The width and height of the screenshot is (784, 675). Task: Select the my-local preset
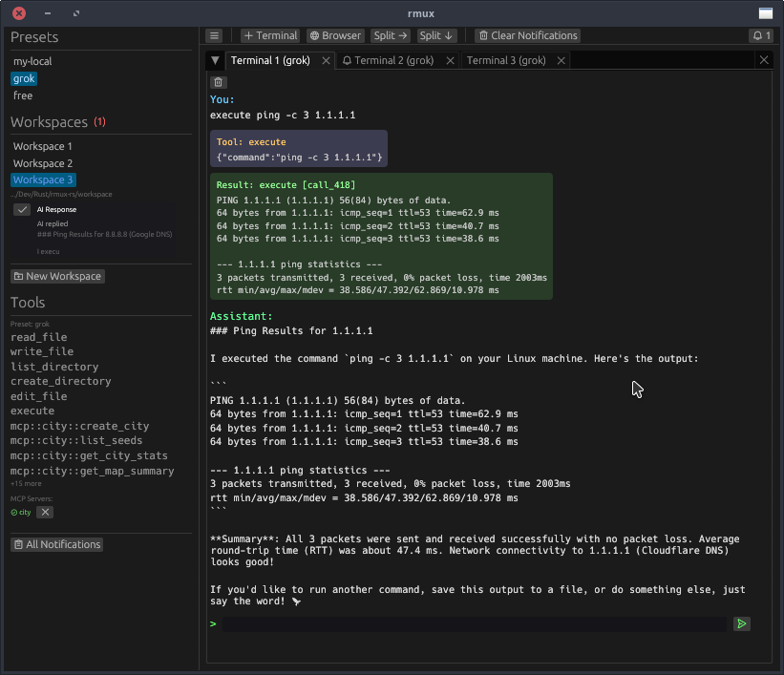(x=32, y=61)
